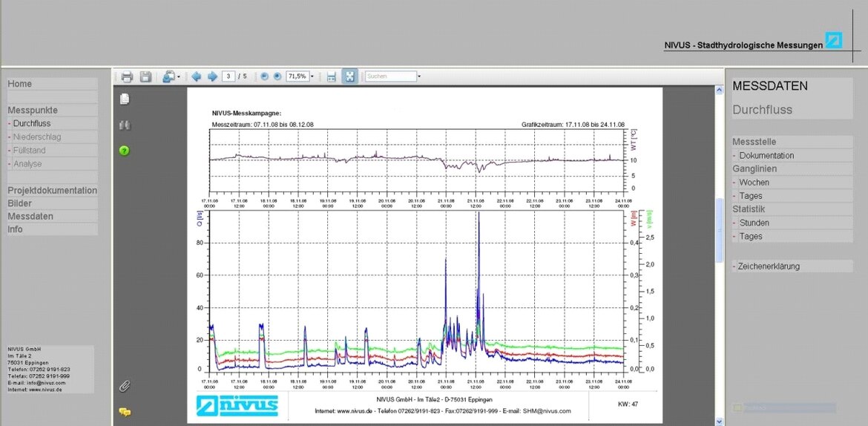Open the paperclip attachments panel

click(125, 386)
